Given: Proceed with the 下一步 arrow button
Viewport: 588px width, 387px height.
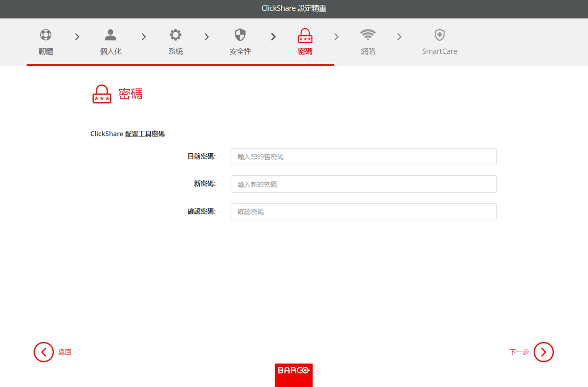Looking at the screenshot, I should click(544, 352).
